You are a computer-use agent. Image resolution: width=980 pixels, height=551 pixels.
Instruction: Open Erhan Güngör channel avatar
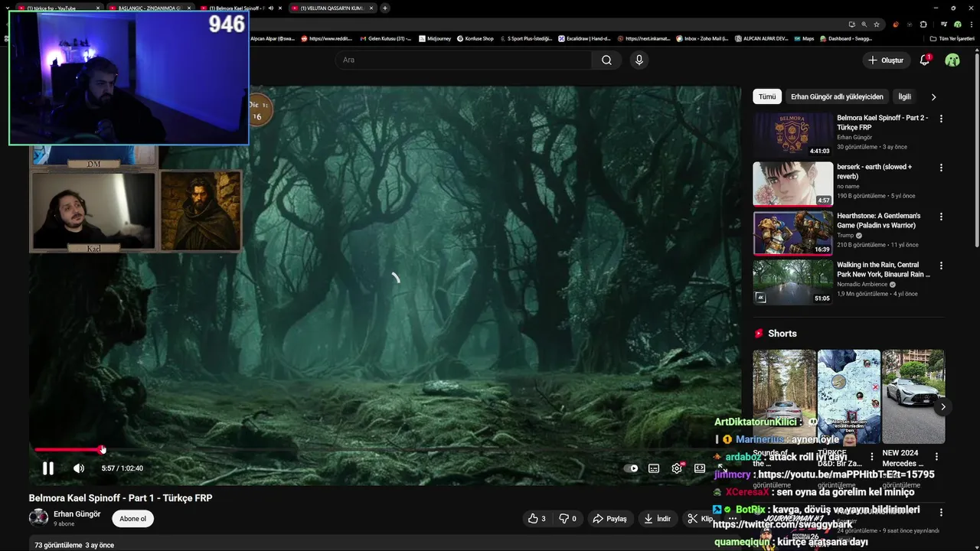tap(38, 518)
